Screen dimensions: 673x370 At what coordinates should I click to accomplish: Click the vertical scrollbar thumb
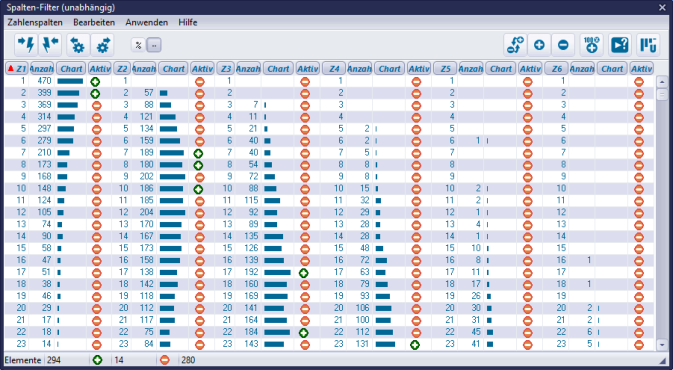click(x=662, y=94)
